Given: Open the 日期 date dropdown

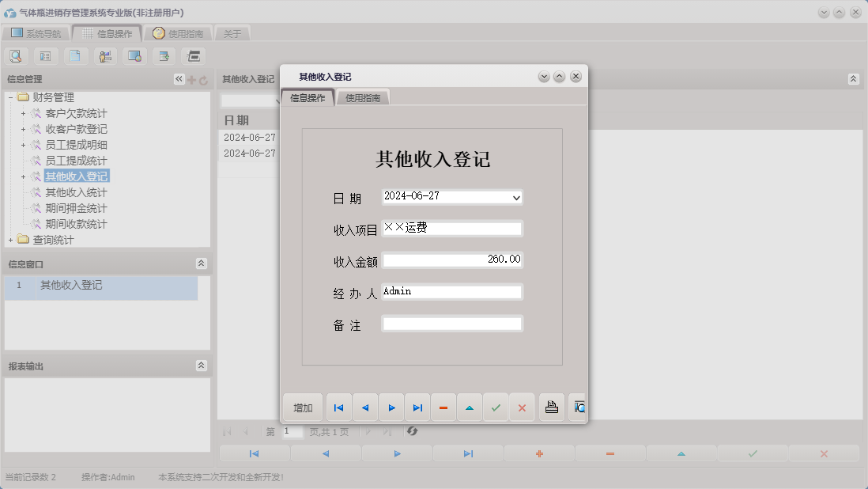Looking at the screenshot, I should coord(515,197).
